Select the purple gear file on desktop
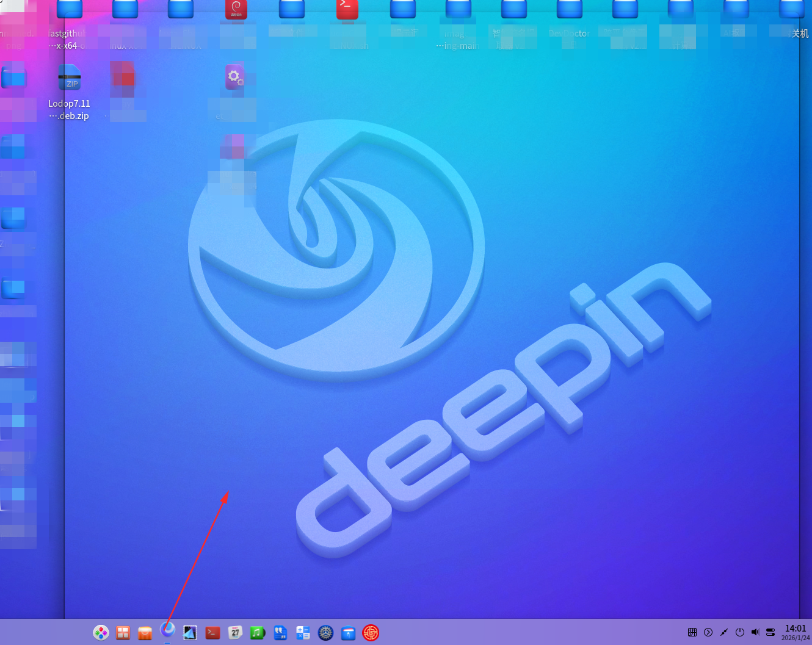This screenshot has height=645, width=812. [235, 77]
